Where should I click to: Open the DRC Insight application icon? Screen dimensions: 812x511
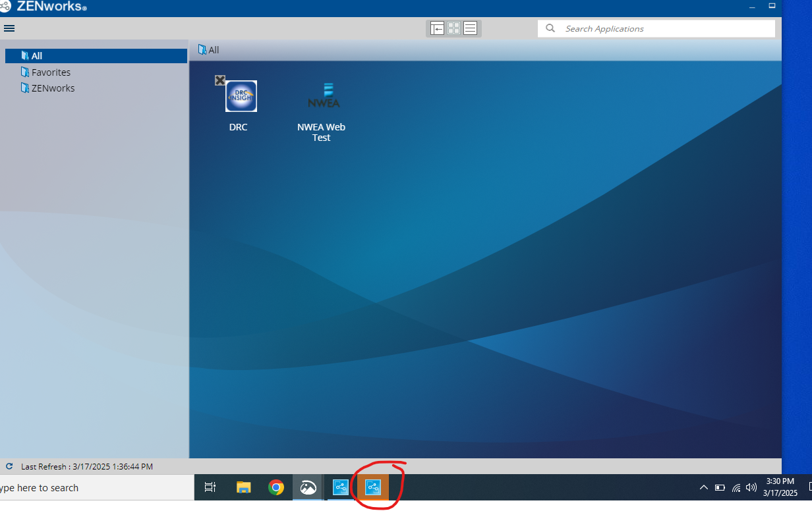241,96
